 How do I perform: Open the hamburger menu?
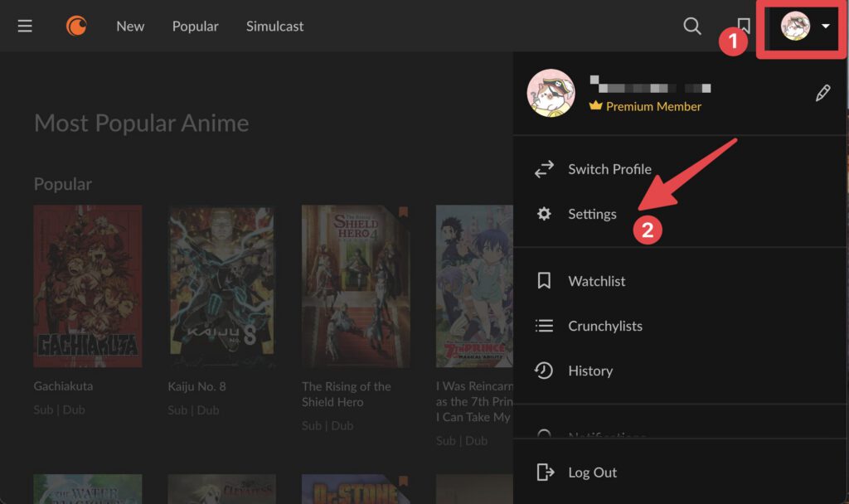click(24, 25)
